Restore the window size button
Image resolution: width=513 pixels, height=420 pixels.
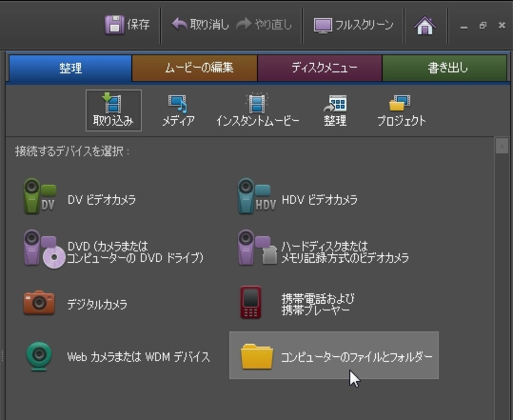click(483, 26)
